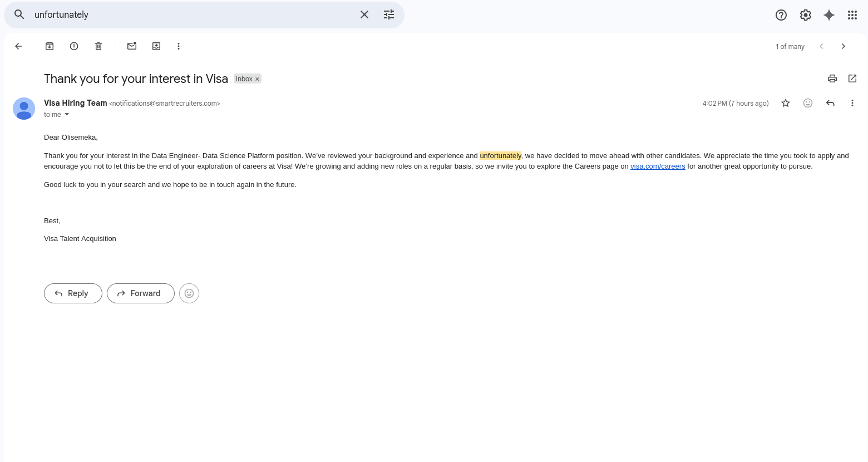This screenshot has width=868, height=462.
Task: Open the message's three-dot More menu
Action: (x=852, y=103)
